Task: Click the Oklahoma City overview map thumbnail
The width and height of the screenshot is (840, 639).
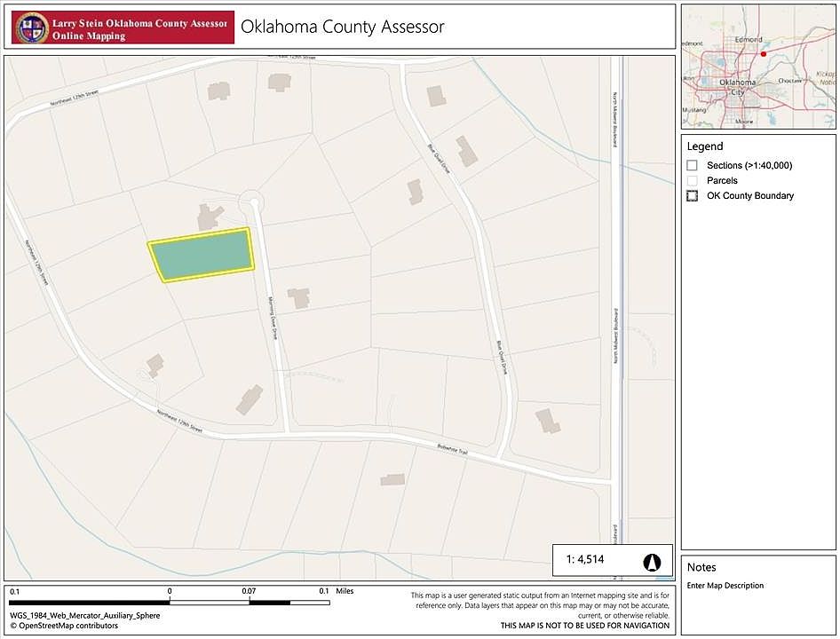Action: pos(758,67)
